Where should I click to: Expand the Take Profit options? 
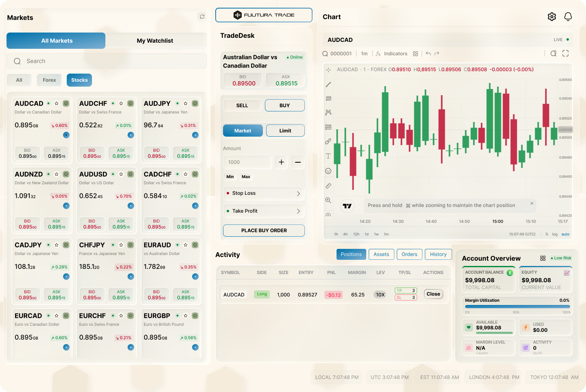264,211
